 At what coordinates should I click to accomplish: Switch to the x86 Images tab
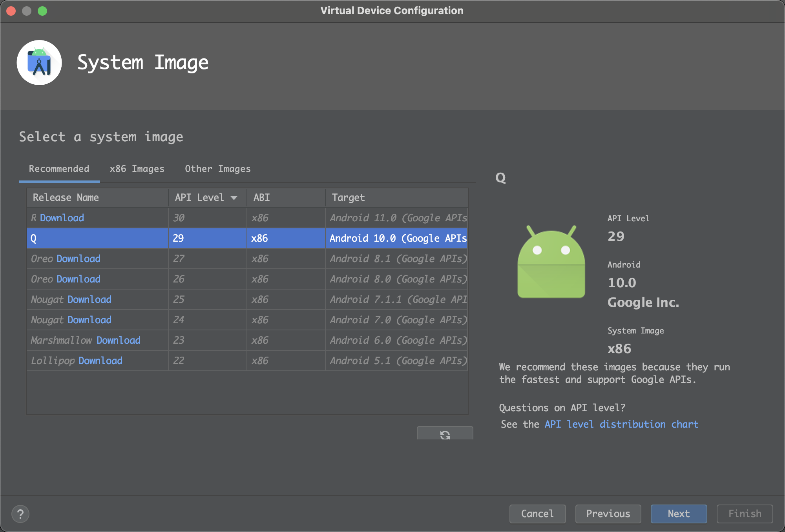click(x=137, y=169)
